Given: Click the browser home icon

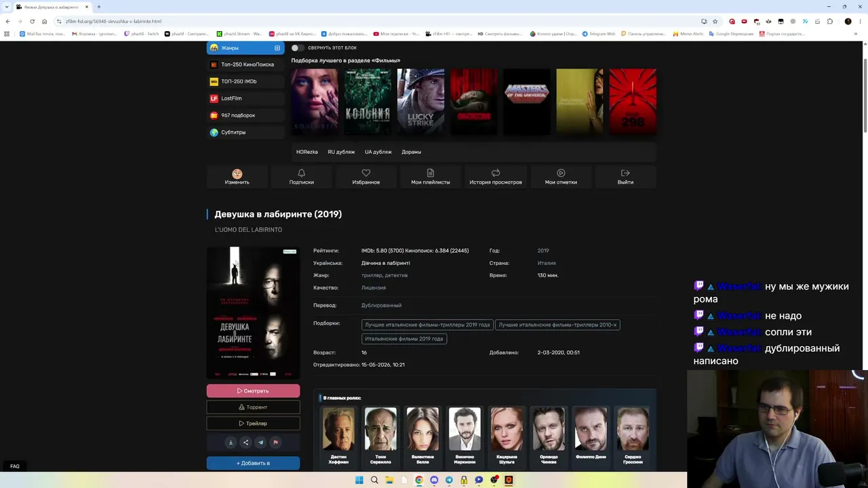Looking at the screenshot, I should tap(44, 21).
